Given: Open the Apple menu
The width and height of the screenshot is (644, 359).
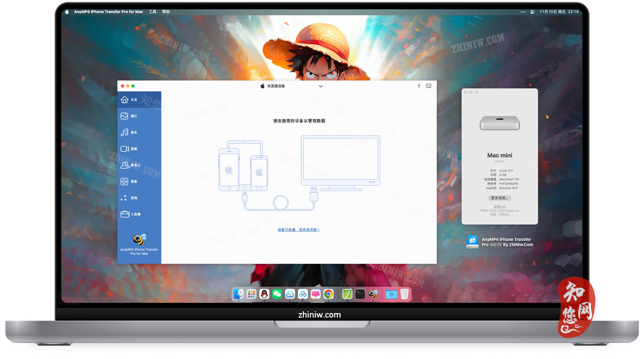Looking at the screenshot, I should [x=67, y=12].
